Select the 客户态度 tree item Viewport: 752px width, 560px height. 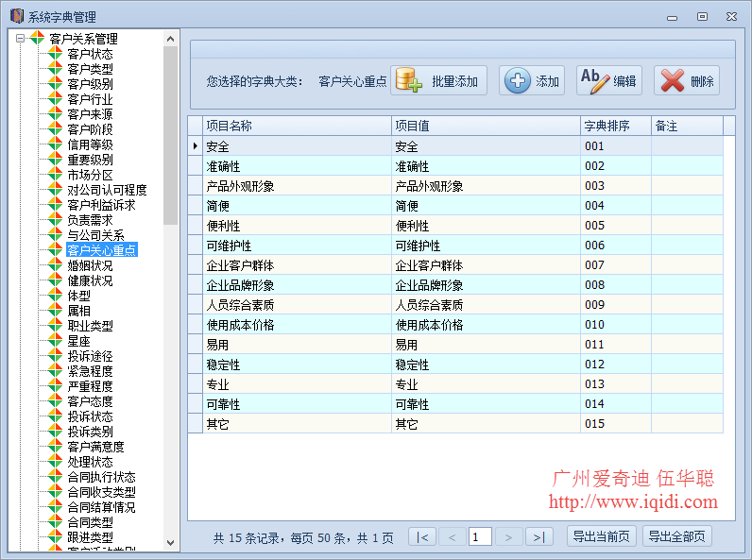pyautogui.click(x=90, y=401)
